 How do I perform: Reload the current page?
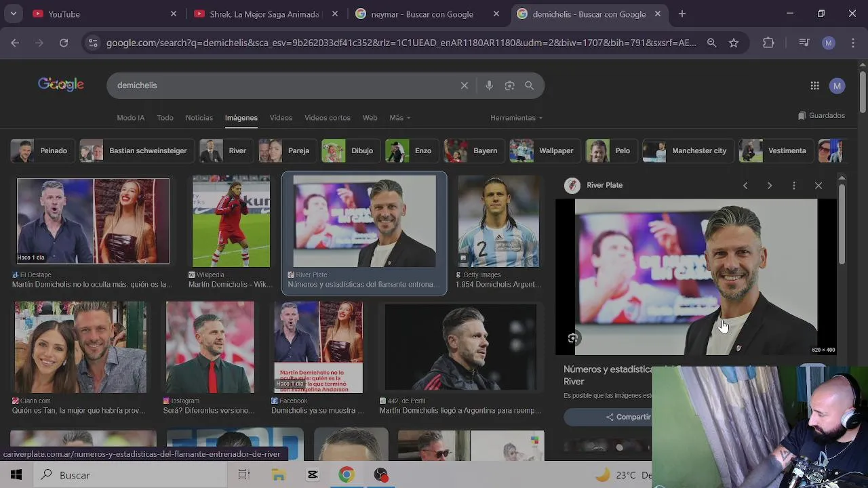click(64, 43)
